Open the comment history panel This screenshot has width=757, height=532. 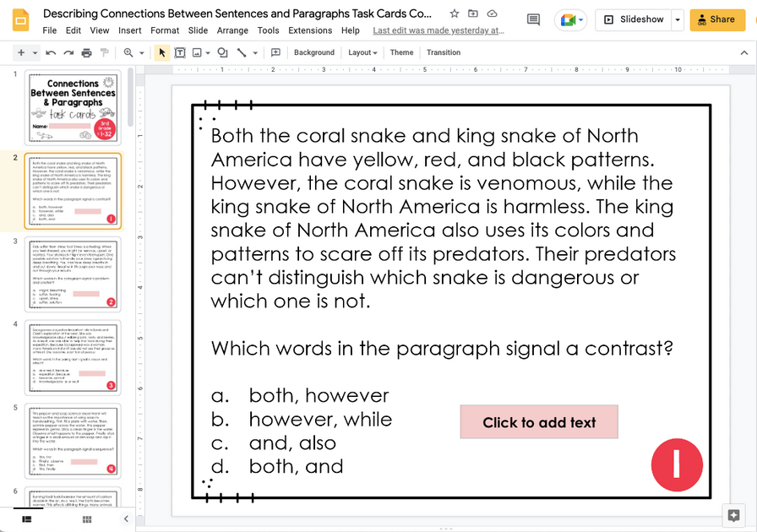coord(534,19)
